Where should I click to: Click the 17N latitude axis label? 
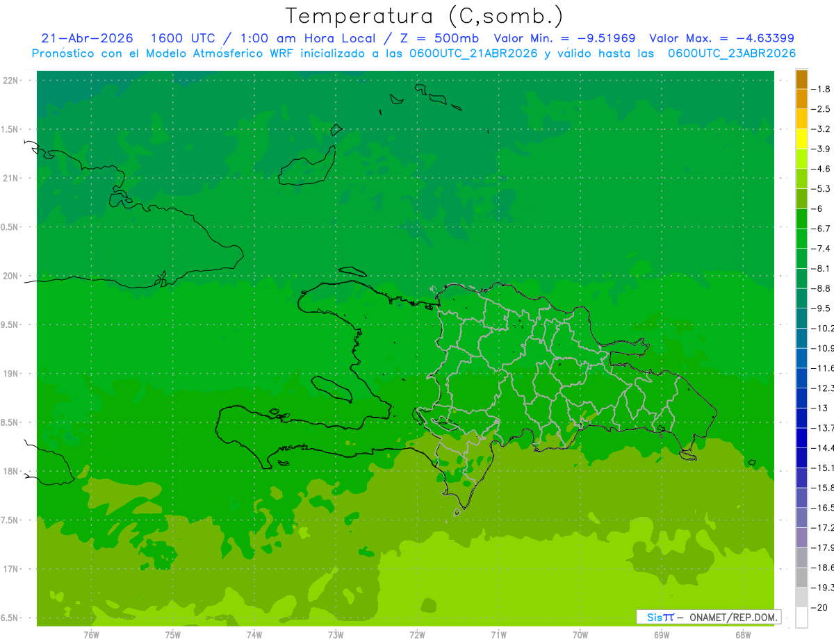(x=10, y=569)
